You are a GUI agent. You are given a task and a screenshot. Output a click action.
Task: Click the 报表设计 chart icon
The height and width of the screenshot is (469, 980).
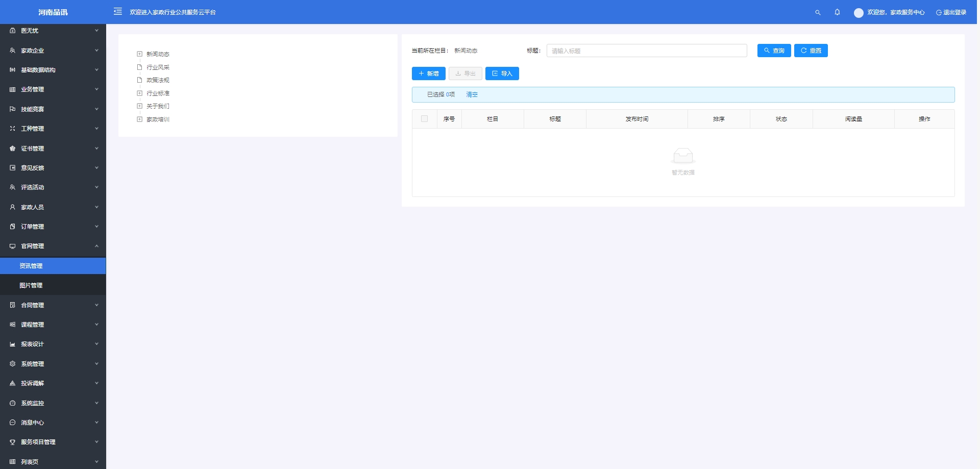click(x=13, y=344)
